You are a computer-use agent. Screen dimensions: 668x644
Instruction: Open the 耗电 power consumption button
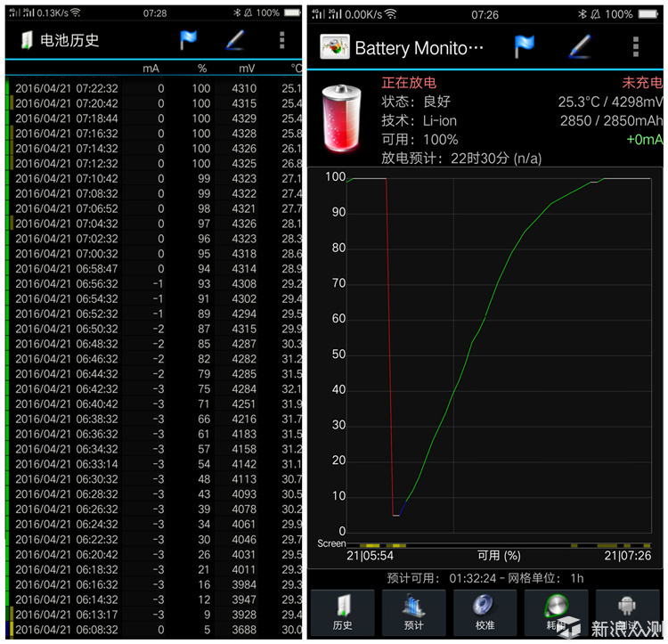pos(557,612)
